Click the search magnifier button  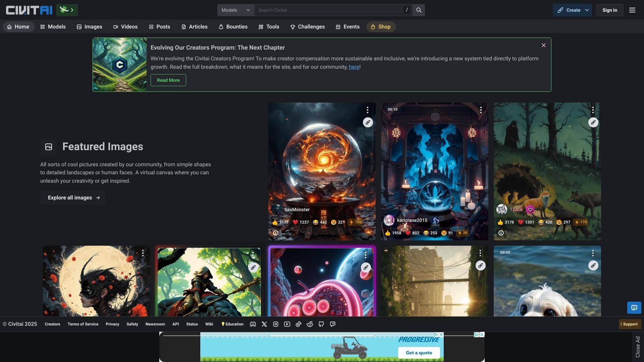(419, 10)
